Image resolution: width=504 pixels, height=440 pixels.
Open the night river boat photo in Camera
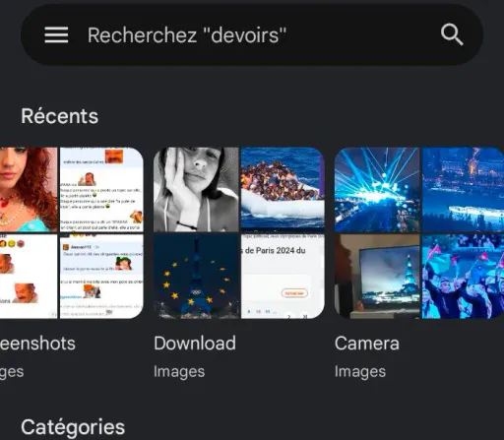(463, 190)
